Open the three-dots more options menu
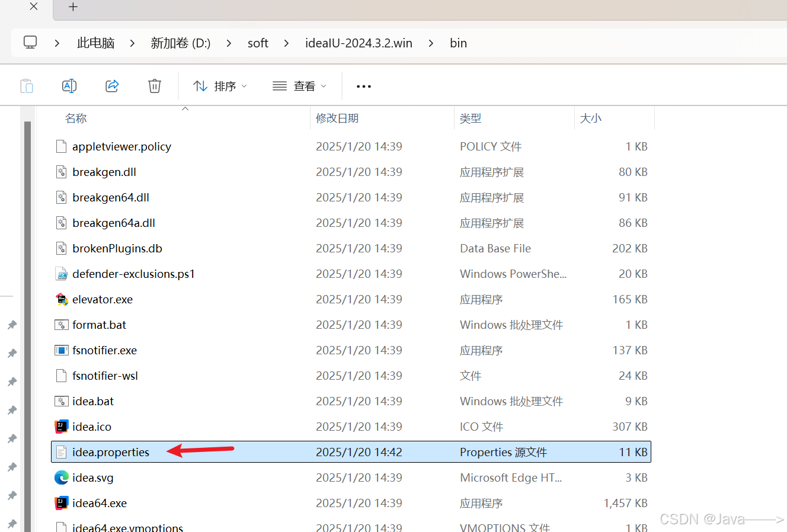Image resolution: width=787 pixels, height=532 pixels. [x=364, y=86]
